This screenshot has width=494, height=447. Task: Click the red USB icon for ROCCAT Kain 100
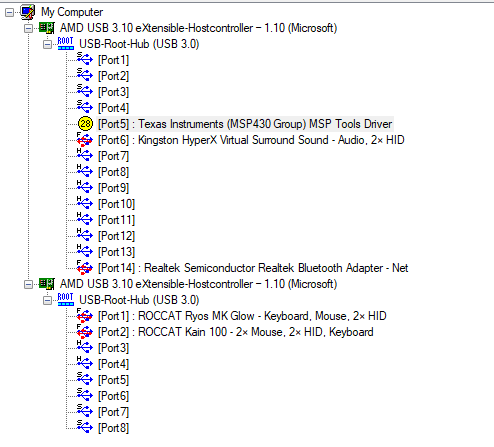[x=85, y=332]
